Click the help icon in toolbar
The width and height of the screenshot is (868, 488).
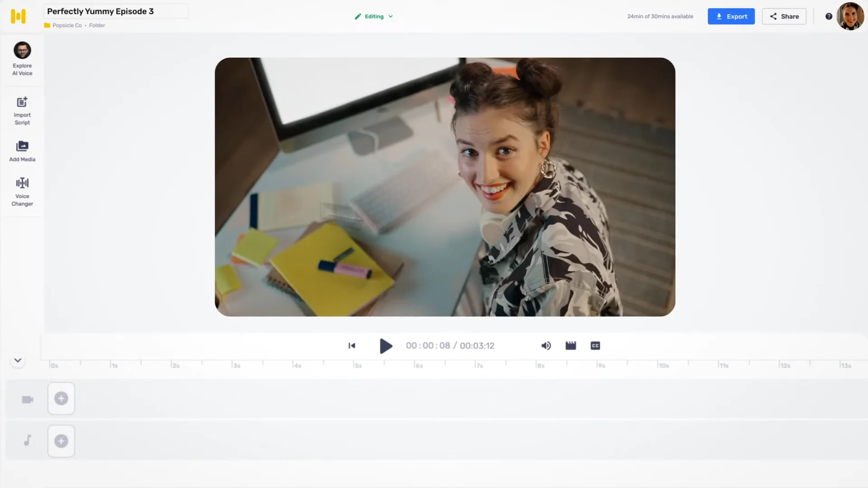tap(829, 16)
